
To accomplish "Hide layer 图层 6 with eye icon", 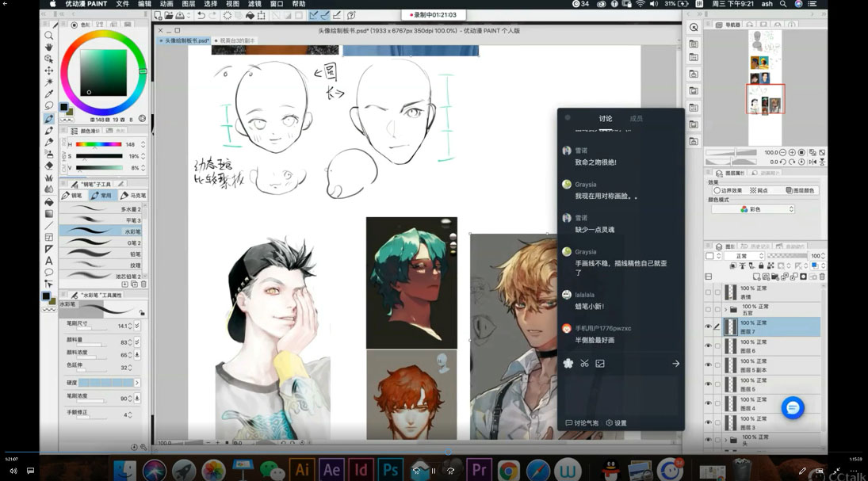I will [708, 346].
